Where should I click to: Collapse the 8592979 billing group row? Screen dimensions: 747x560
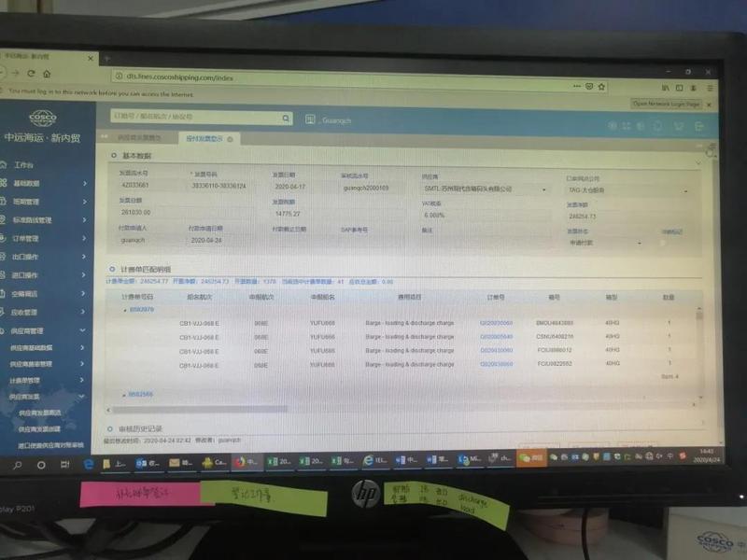[124, 308]
